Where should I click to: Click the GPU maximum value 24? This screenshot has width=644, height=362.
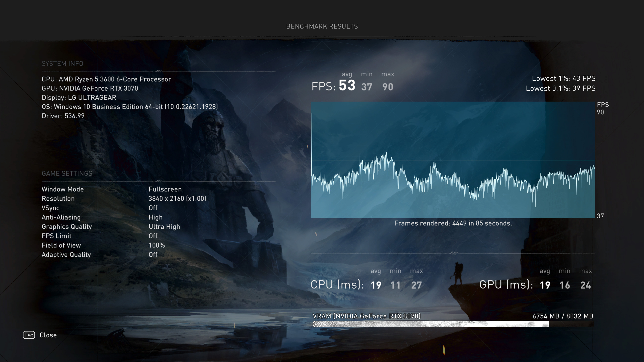click(x=585, y=285)
